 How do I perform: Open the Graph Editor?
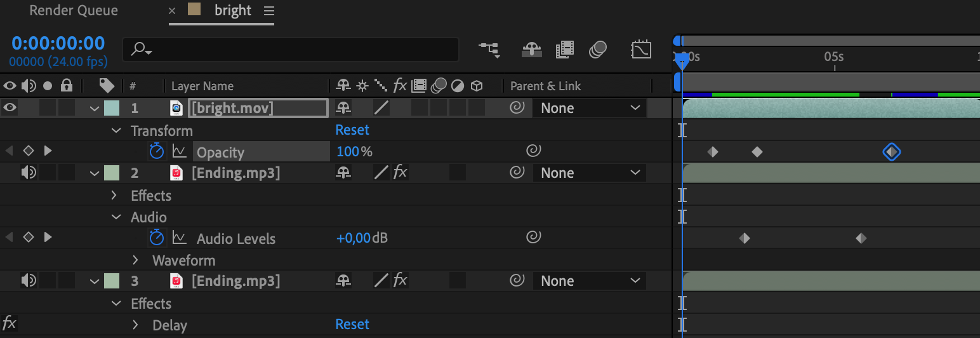(641, 50)
